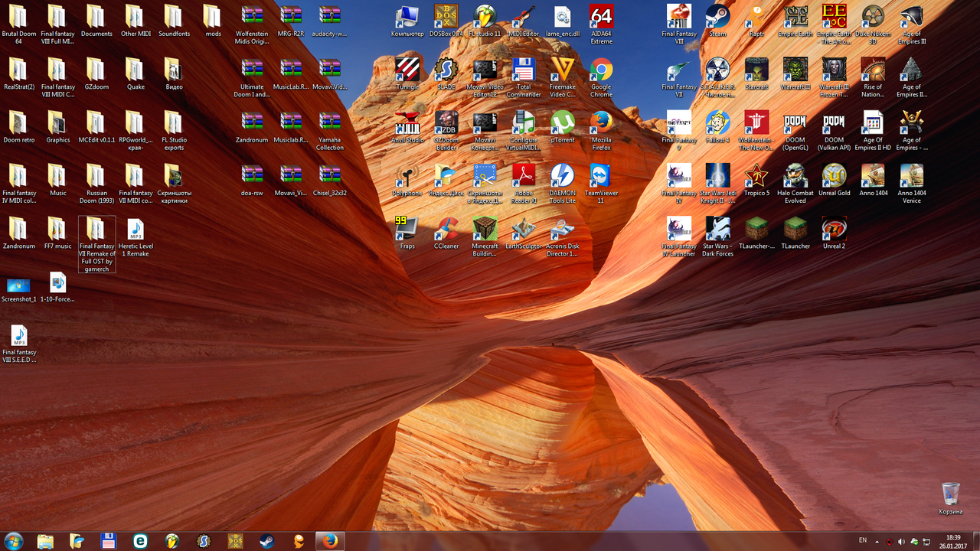Select the Fraps desktop icon

[x=407, y=232]
